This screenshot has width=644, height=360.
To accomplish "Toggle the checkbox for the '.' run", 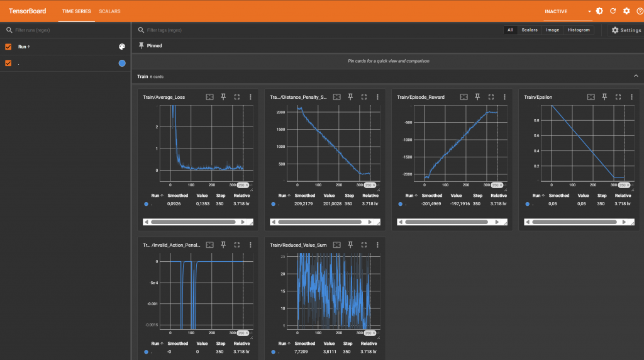I will point(8,63).
